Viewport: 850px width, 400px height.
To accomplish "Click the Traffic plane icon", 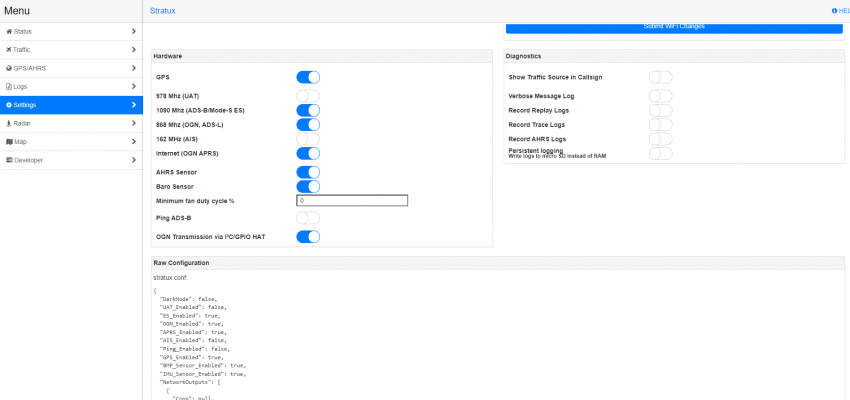I will [9, 50].
